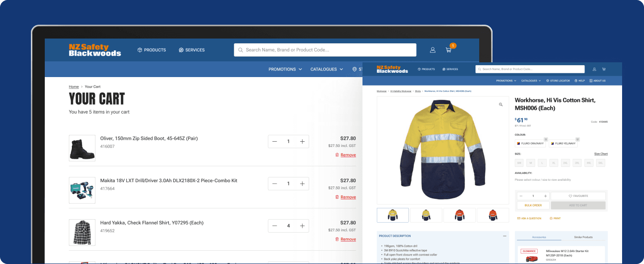This screenshot has width=644, height=264.
Task: Decrease quantity for Hard Yakka Flannel Shirt
Action: 275,226
